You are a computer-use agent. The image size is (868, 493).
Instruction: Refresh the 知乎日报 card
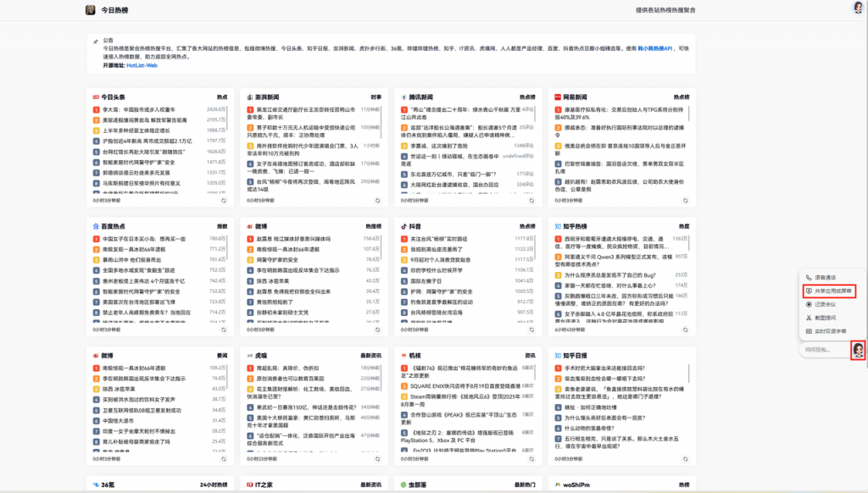click(685, 459)
